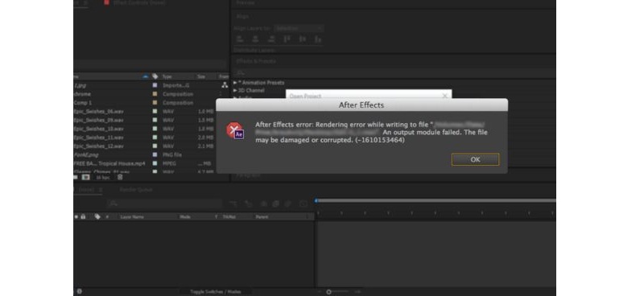Click the Align Left icon in the Align panel
The width and height of the screenshot is (644, 296).
click(240, 39)
